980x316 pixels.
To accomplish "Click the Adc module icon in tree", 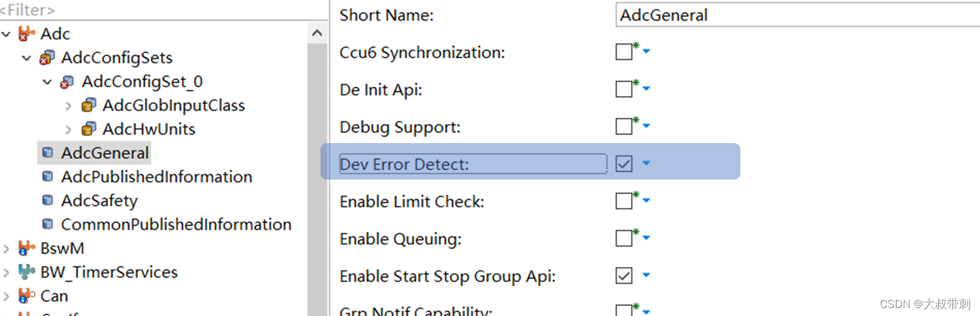I will point(26,34).
